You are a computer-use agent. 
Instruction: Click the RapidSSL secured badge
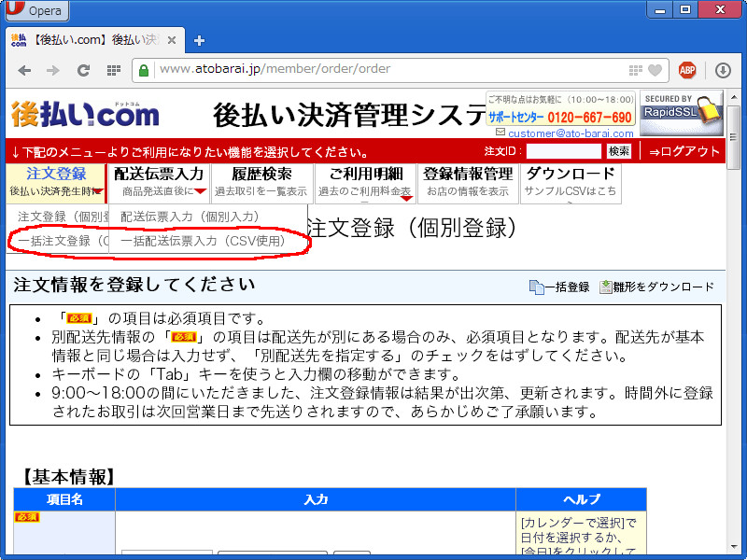[681, 113]
